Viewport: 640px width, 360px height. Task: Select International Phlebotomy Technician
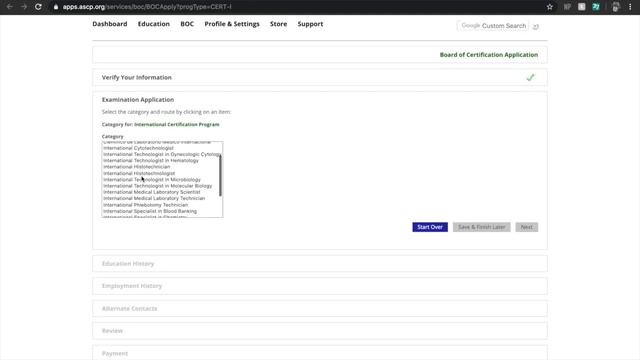146,205
